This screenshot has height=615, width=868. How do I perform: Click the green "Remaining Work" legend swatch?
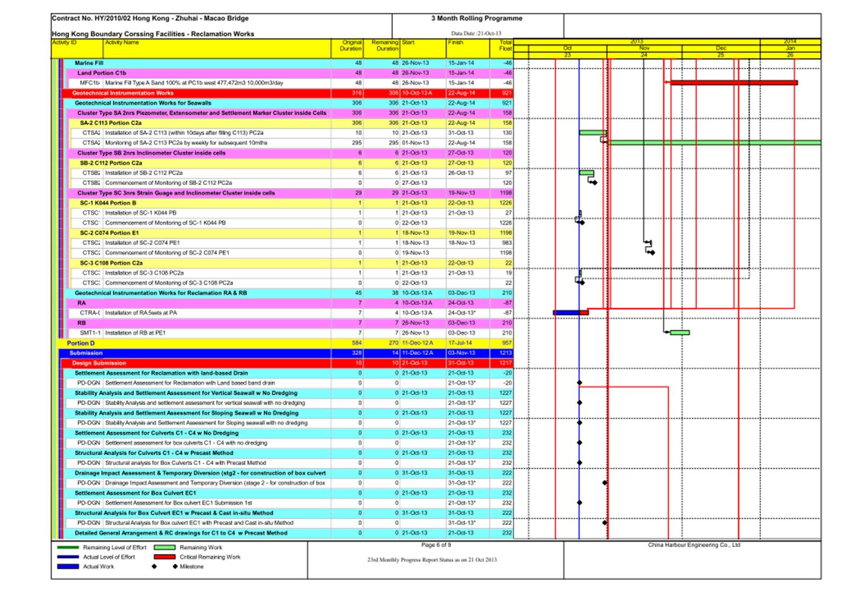[164, 547]
